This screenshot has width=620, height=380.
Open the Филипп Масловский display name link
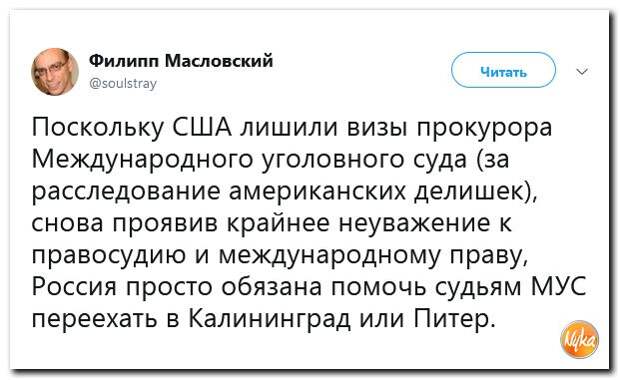click(181, 61)
